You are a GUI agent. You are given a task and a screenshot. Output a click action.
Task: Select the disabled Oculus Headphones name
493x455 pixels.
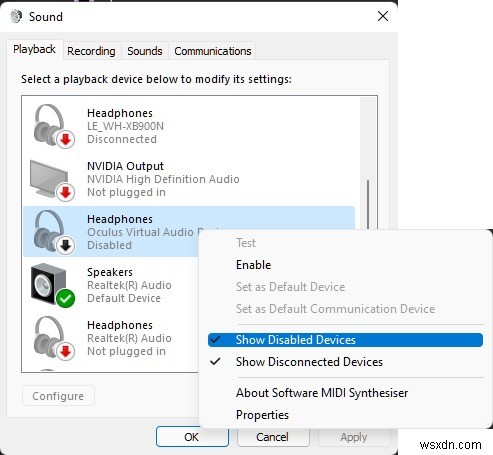point(120,219)
